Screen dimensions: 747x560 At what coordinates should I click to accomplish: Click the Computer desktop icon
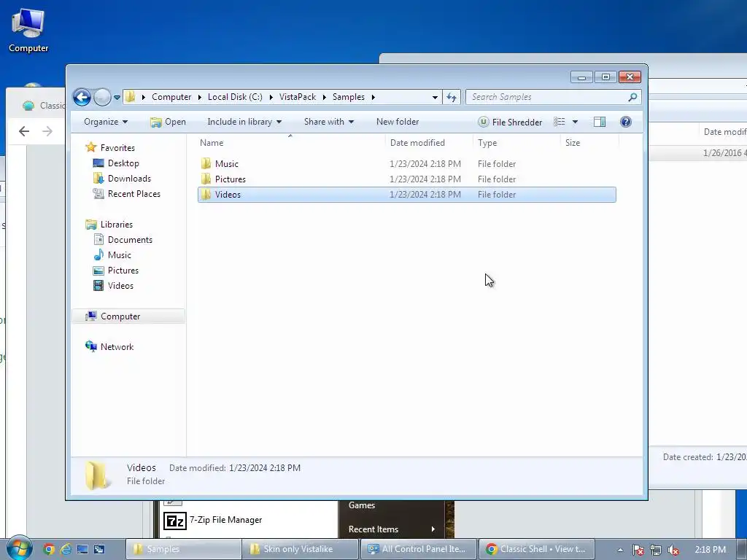click(x=28, y=31)
